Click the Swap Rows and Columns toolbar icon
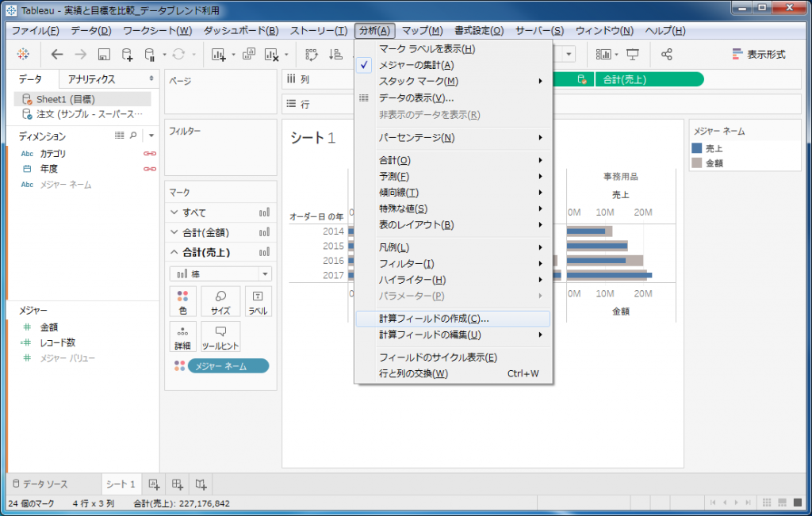Image resolution: width=812 pixels, height=516 pixels. point(312,55)
